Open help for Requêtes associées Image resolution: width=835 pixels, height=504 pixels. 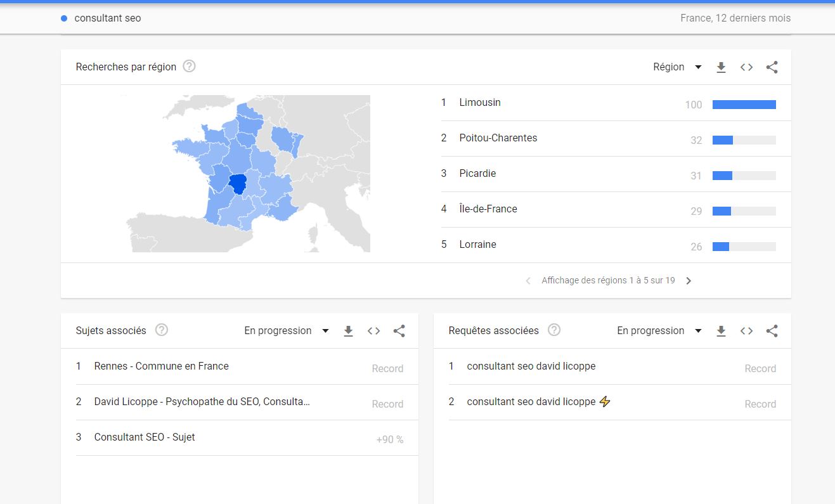tap(554, 330)
